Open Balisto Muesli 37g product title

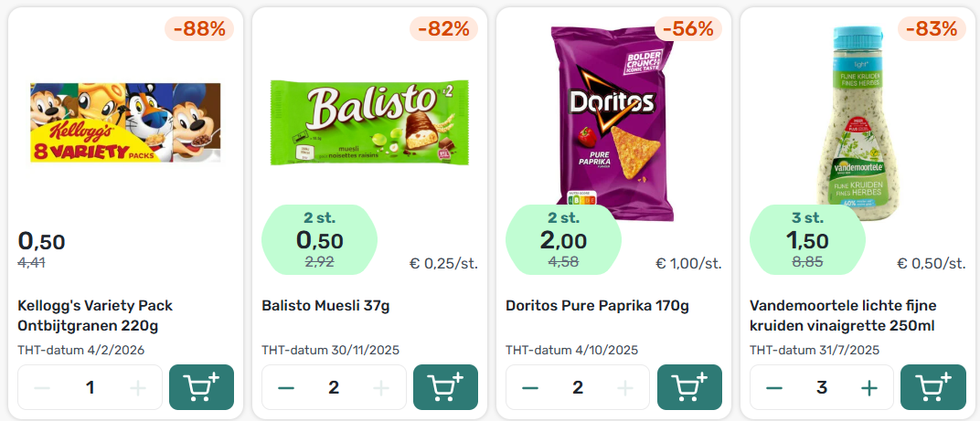[325, 306]
